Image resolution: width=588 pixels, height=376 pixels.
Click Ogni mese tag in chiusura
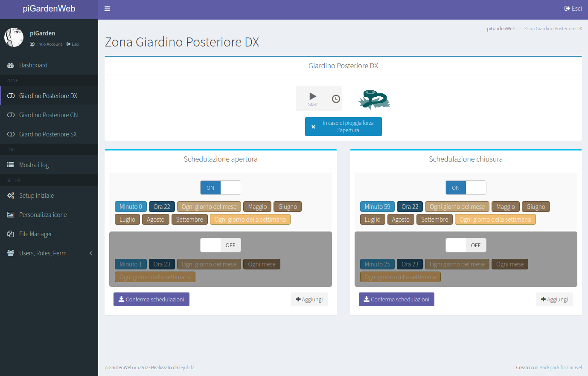click(x=510, y=264)
